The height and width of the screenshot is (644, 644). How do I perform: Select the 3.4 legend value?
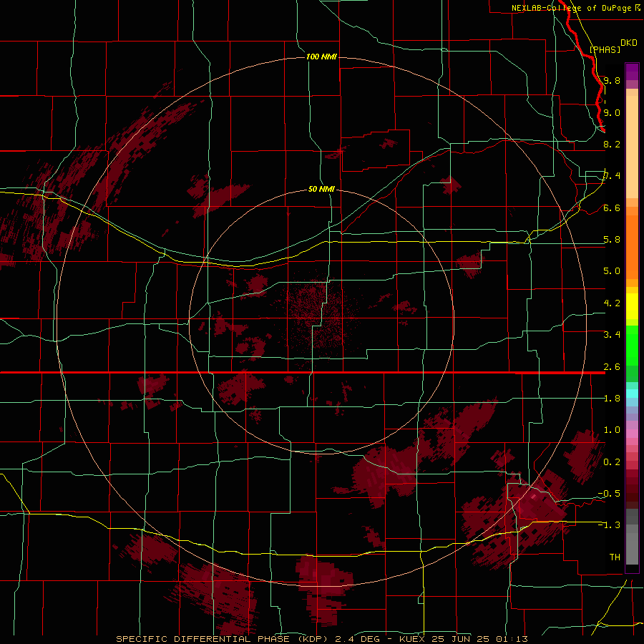(612, 335)
